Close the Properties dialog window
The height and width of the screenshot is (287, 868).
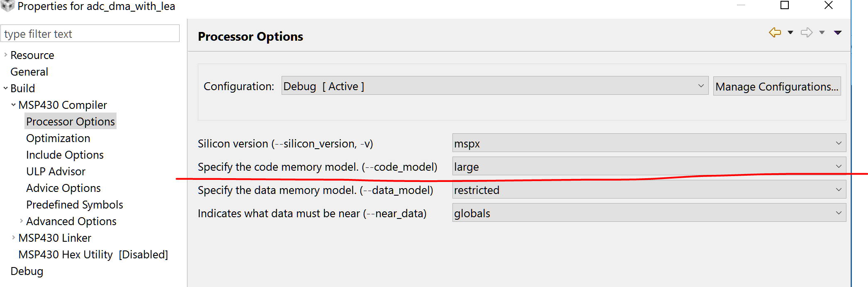(829, 5)
